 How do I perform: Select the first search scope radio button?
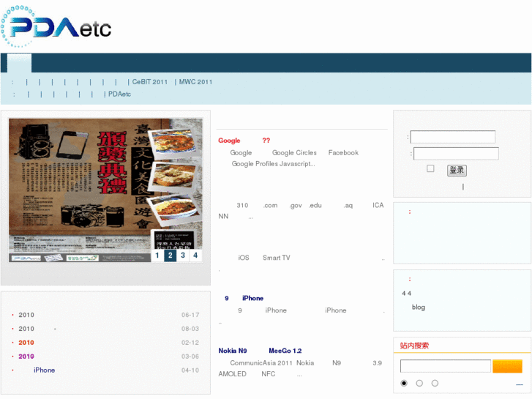click(x=404, y=384)
